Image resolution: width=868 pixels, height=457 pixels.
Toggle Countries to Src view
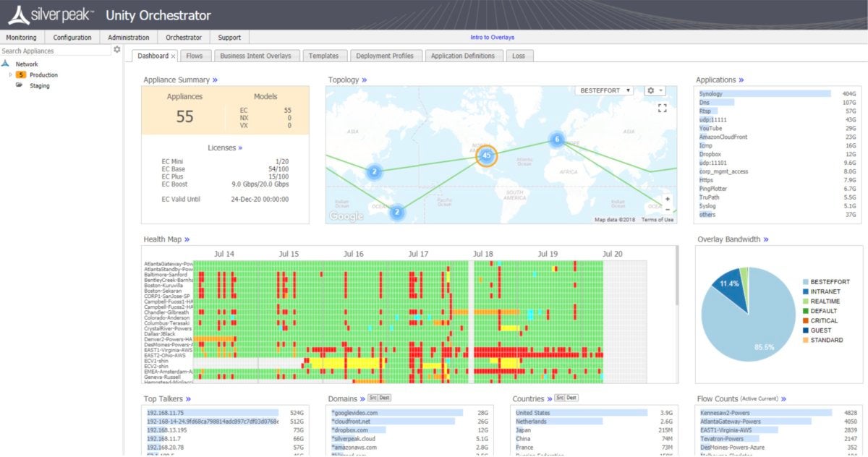pyautogui.click(x=560, y=398)
